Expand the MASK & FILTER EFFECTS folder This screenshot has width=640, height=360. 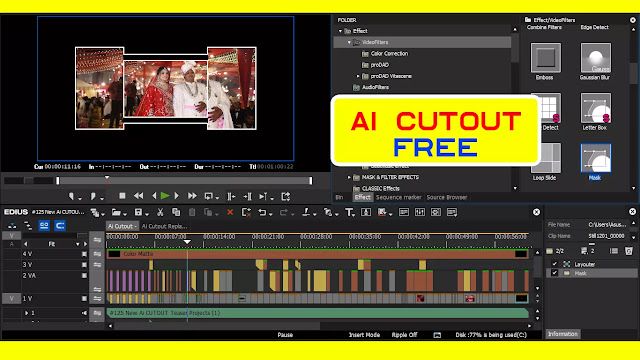(349, 178)
